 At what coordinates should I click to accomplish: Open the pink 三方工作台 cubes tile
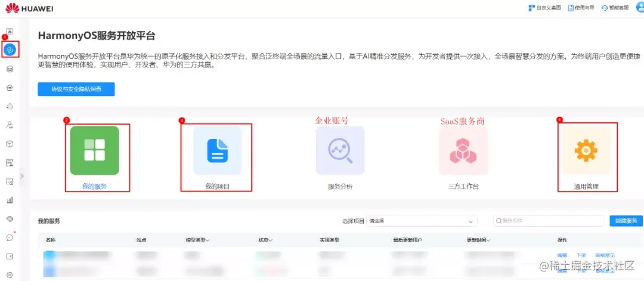pos(463,150)
